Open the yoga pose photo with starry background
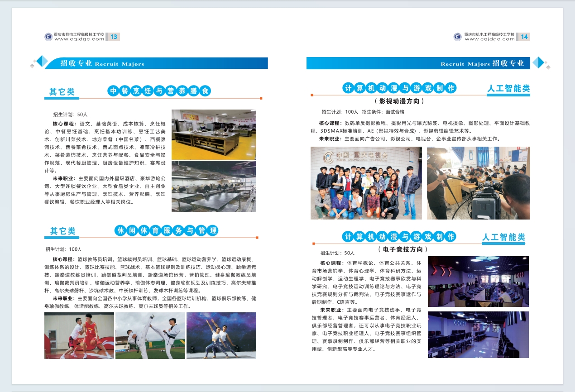Image resolution: width=575 pixels, height=392 pixels. (x=221, y=335)
